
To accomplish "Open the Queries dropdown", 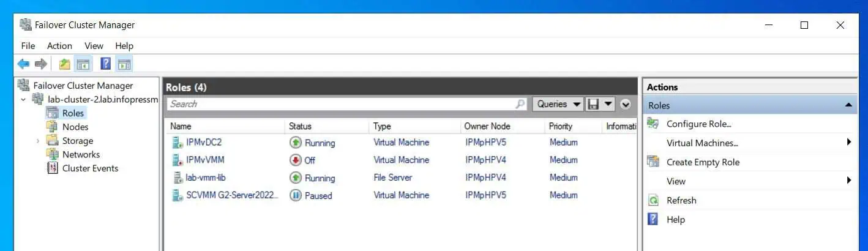I will click(558, 104).
